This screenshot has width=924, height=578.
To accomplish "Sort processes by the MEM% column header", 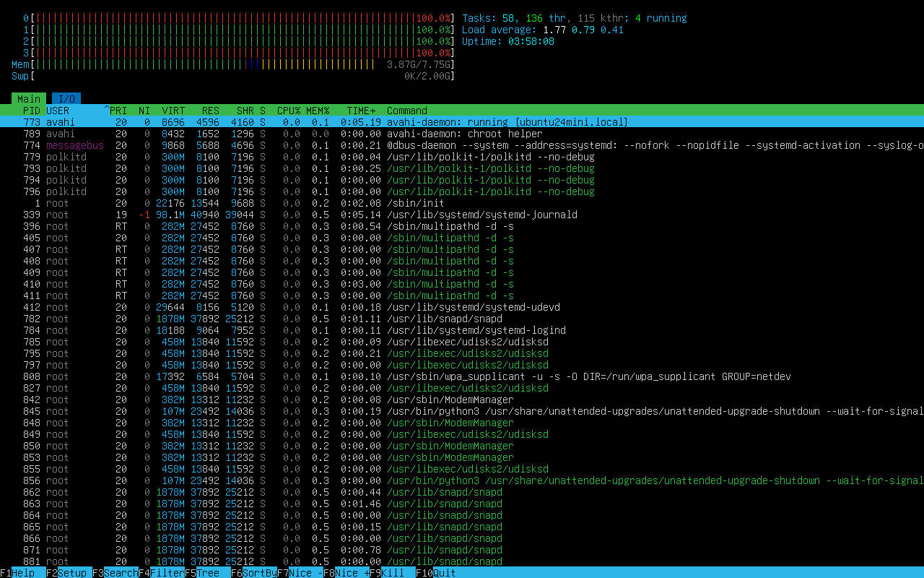I will [x=318, y=111].
